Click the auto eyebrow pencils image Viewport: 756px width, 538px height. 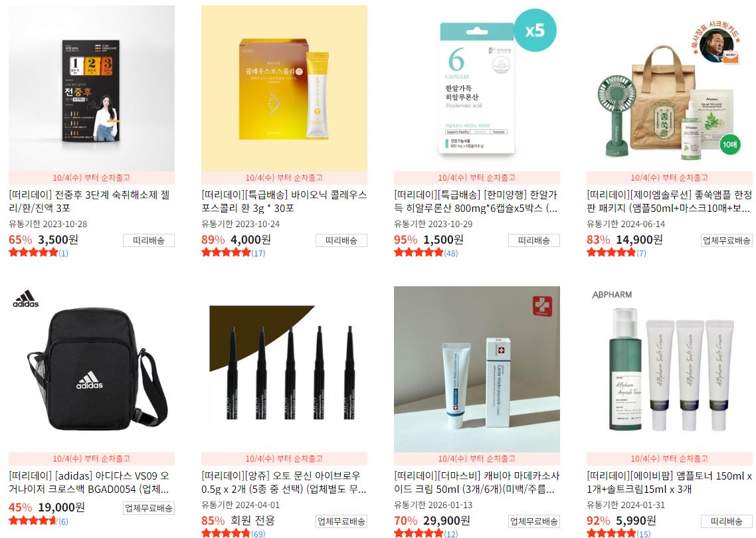click(284, 369)
